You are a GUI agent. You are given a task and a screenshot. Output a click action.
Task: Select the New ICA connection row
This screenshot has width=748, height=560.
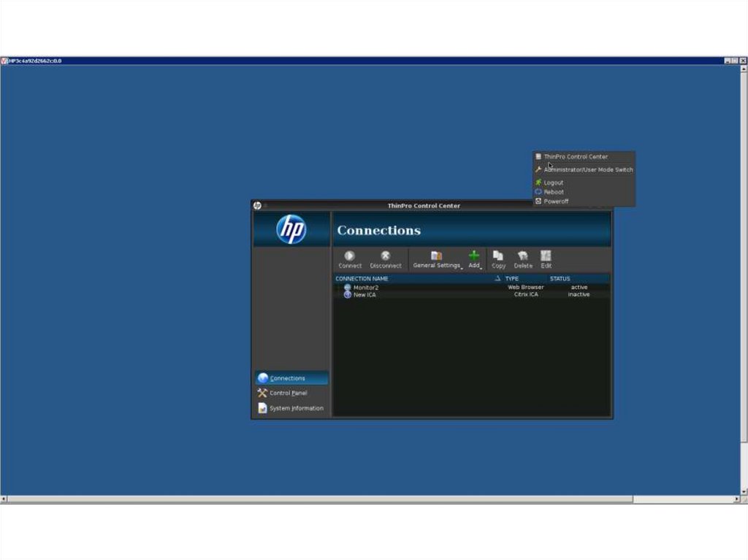[471, 295]
